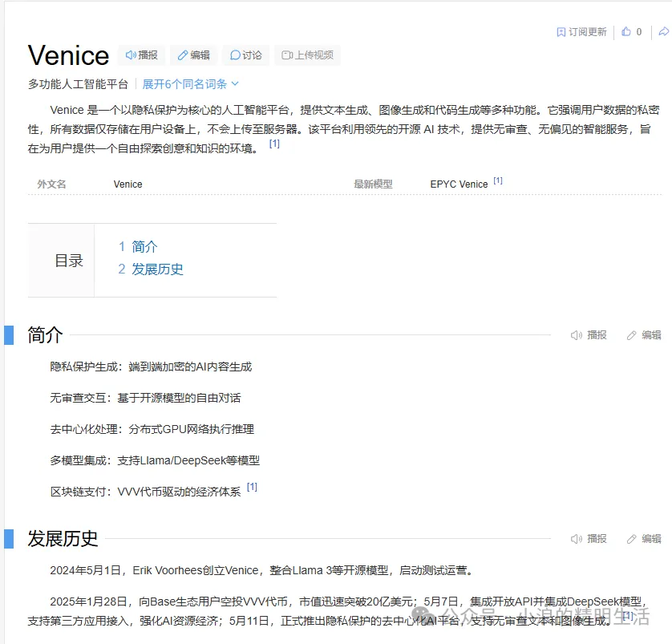This screenshot has height=644, width=672.
Task: Open reference [1] after the intro paragraph
Action: click(274, 144)
